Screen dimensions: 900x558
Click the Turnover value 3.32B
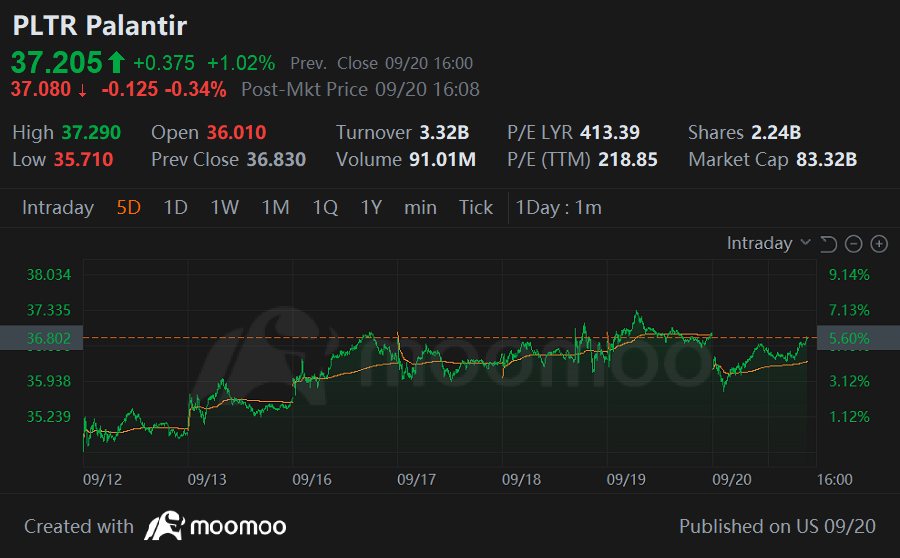tap(444, 133)
